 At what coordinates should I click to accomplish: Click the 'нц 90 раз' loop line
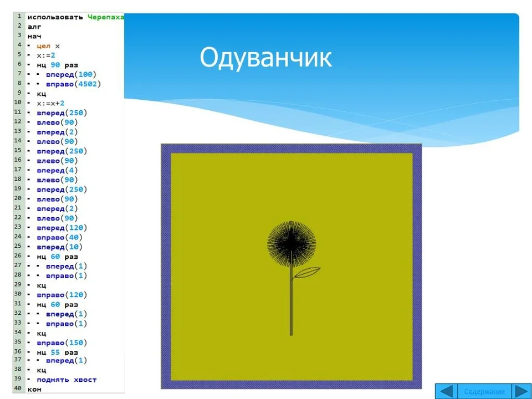(x=57, y=65)
